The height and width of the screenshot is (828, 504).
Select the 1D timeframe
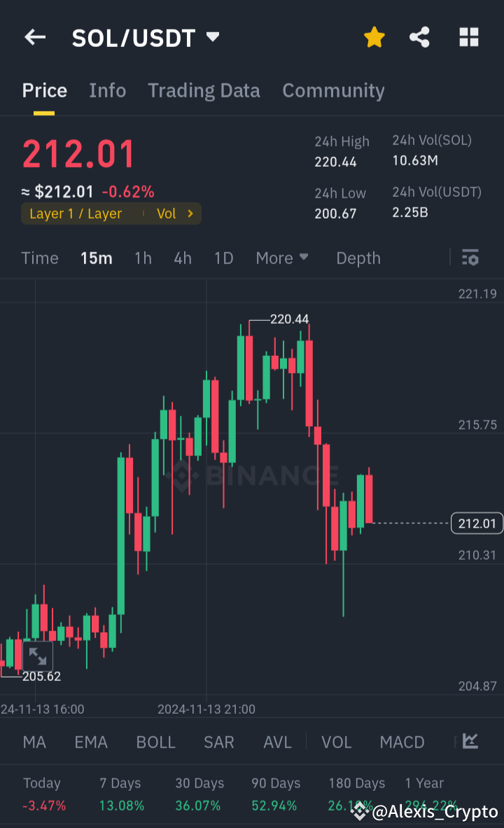223,258
